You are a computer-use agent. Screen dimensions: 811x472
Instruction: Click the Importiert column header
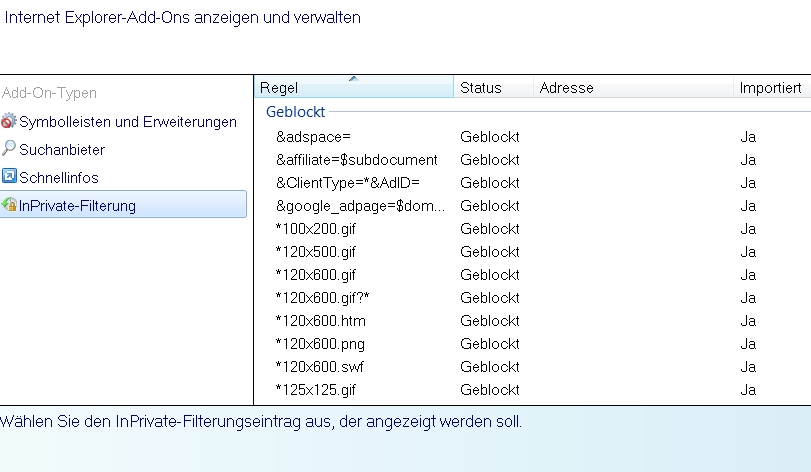(x=770, y=88)
